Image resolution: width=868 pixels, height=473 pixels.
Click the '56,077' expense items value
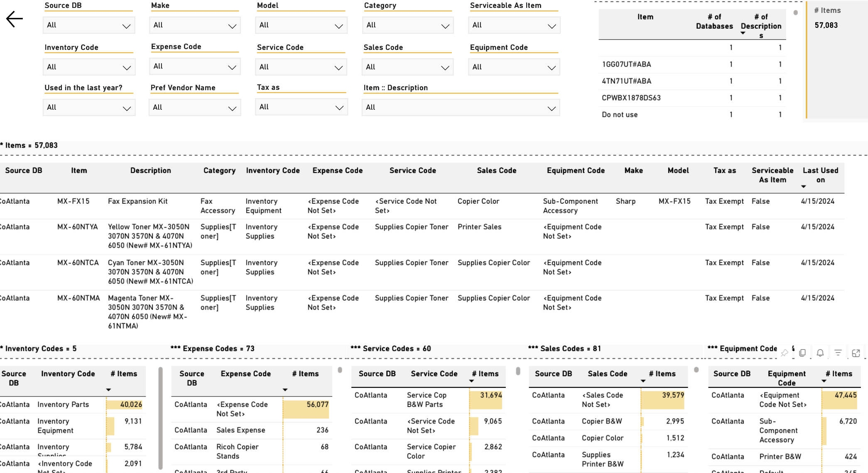(317, 404)
